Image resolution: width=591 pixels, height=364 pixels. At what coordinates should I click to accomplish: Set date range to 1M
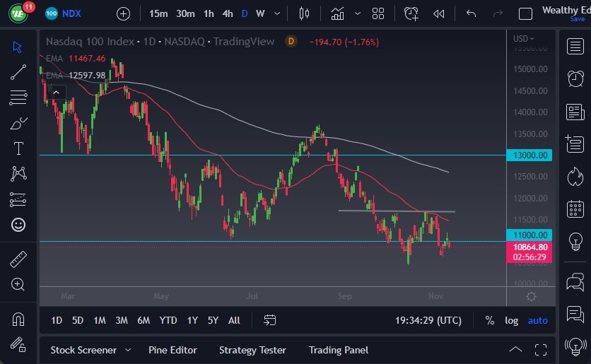(100, 320)
